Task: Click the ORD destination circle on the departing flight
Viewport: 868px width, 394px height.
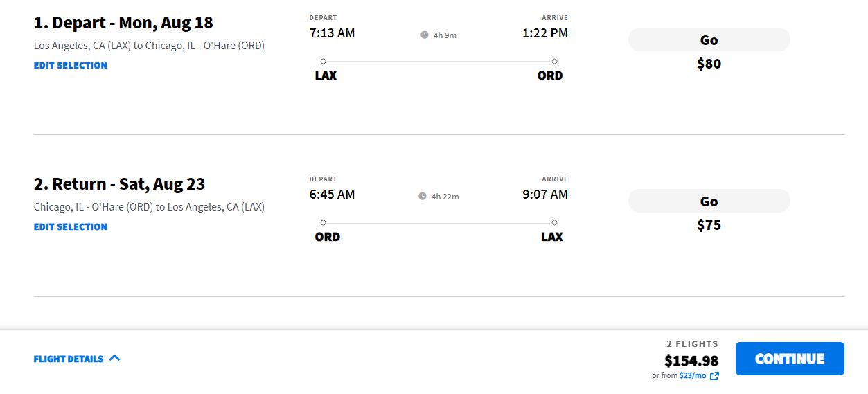Action: [x=554, y=61]
